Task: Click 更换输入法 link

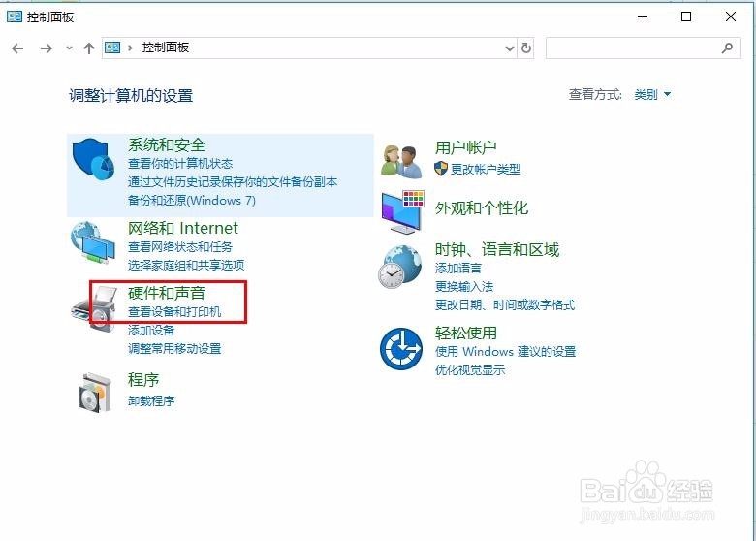Action: [x=464, y=287]
